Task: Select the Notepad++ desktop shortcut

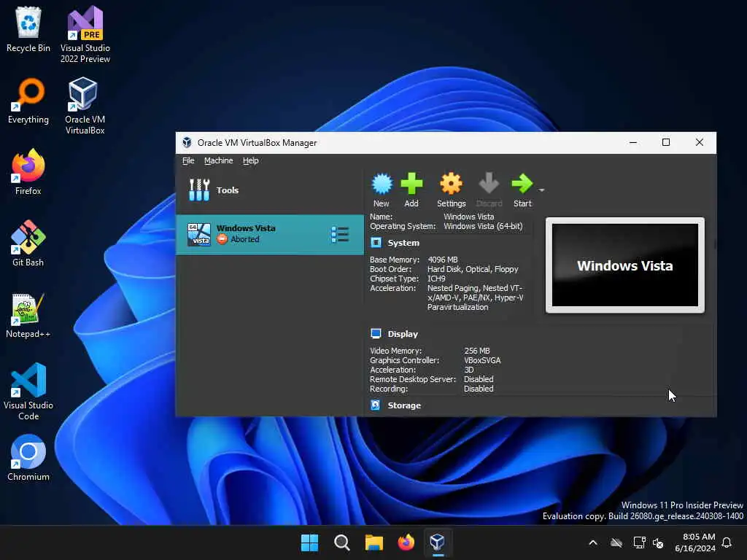Action: [28, 315]
